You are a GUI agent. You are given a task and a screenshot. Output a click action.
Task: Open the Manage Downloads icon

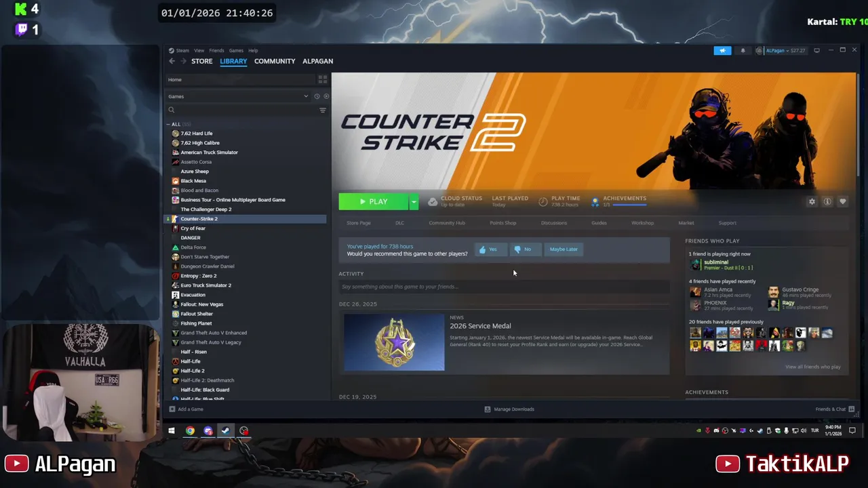pyautogui.click(x=488, y=409)
